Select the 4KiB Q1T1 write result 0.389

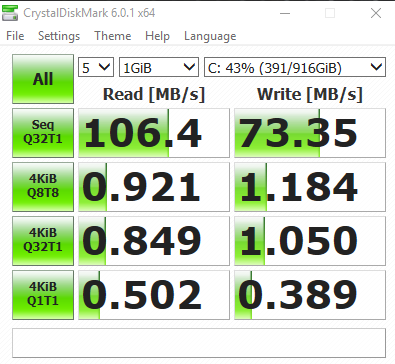pyautogui.click(x=310, y=295)
